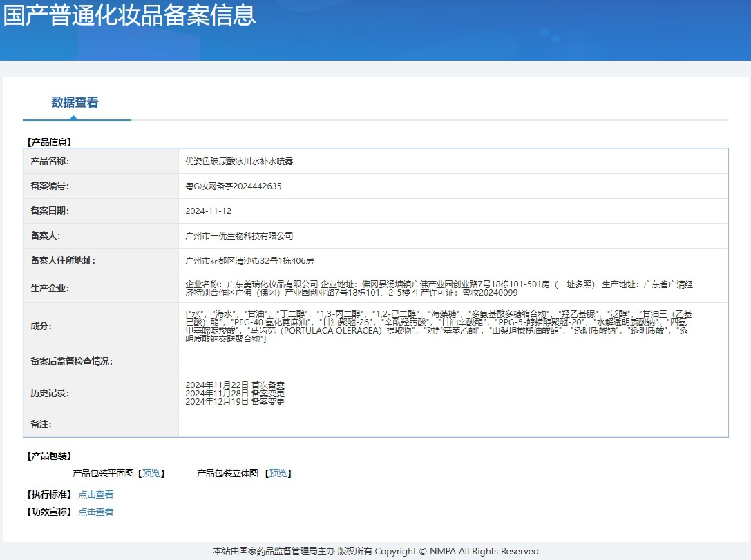Click the 备案人 row label

point(46,236)
